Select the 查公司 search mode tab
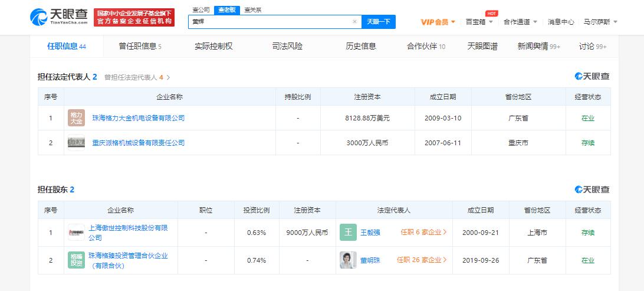 coord(201,10)
